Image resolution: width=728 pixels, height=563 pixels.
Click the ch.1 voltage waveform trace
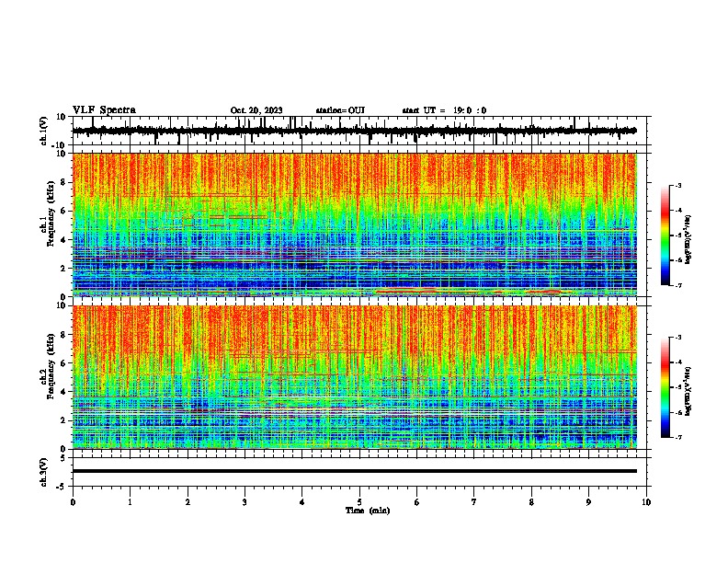pyautogui.click(x=355, y=131)
